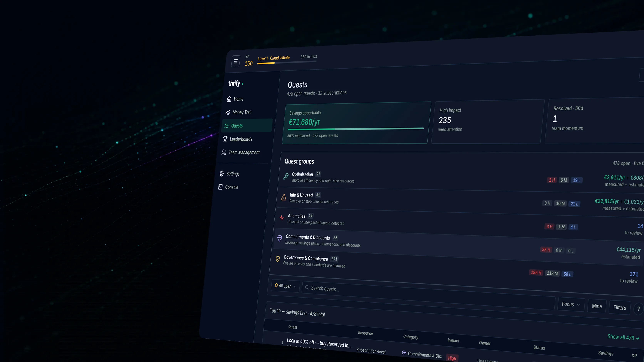
Task: Click the Optimisation wrench icon
Action: click(x=286, y=176)
